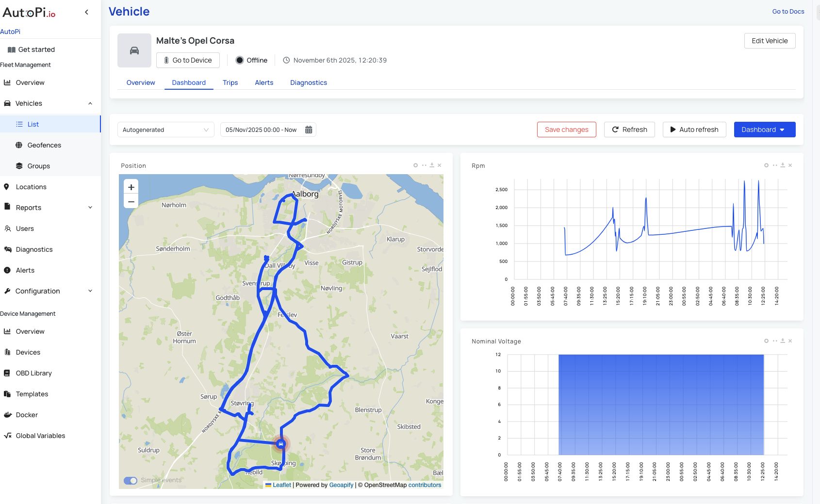Switch to the Trips tab
Viewport: 820px width, 504px height.
coord(230,82)
